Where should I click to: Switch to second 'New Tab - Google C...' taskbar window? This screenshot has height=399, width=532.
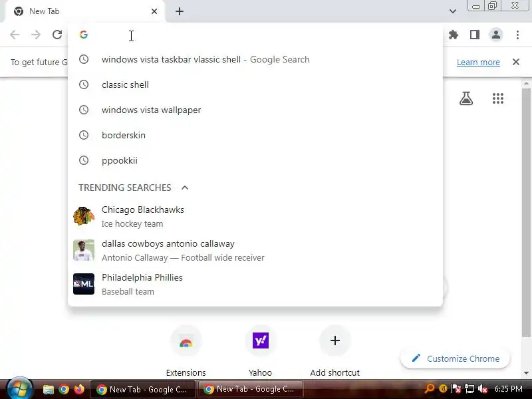(250, 390)
